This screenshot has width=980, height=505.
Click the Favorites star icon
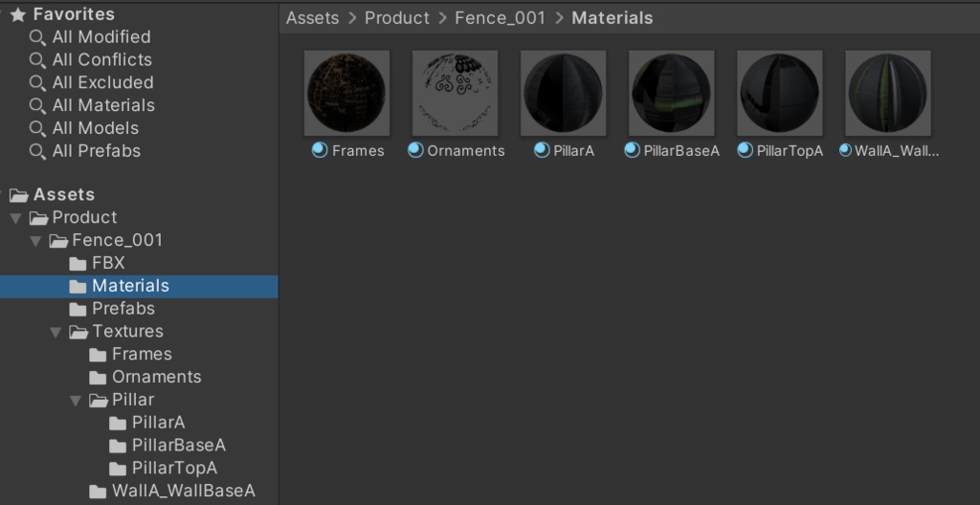pyautogui.click(x=17, y=14)
